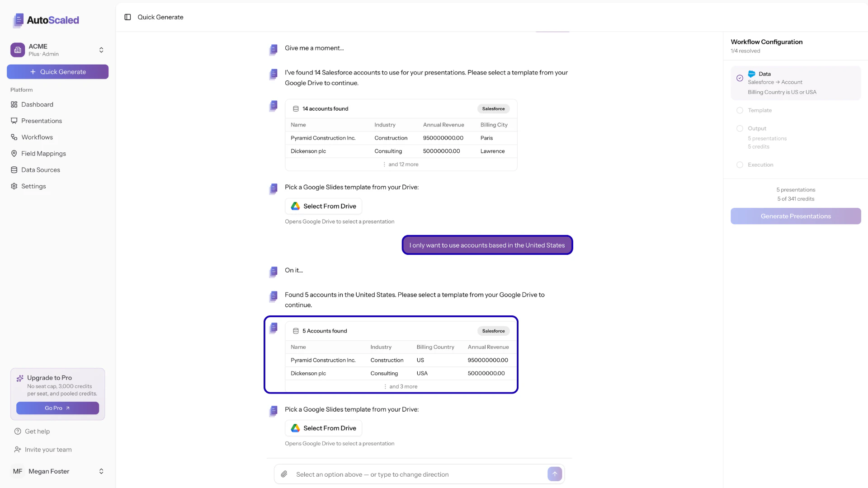
Task: Open Settings with the gear icon
Action: coord(14,186)
